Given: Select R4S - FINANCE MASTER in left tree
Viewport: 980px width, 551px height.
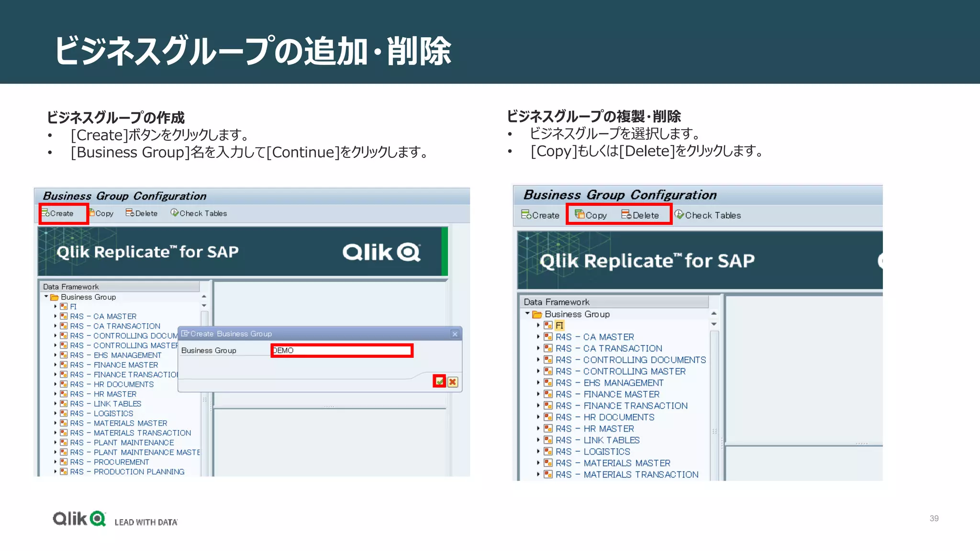Looking at the screenshot, I should click(x=114, y=365).
